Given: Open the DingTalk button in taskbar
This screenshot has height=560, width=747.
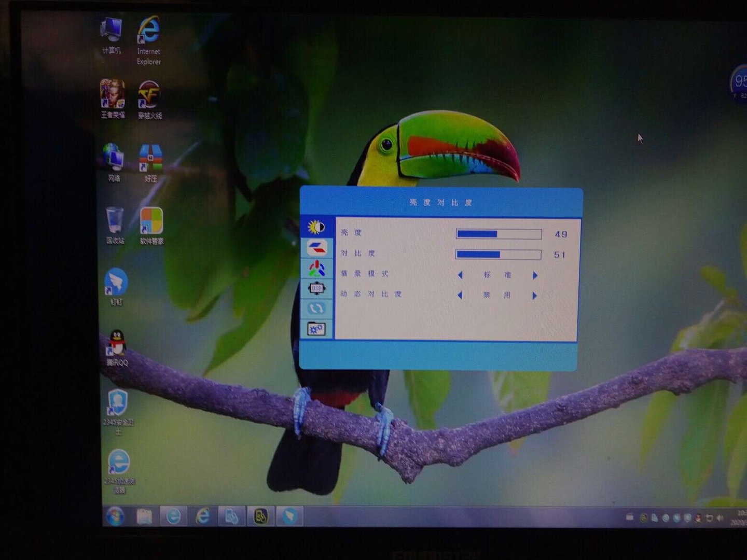Looking at the screenshot, I should tap(289, 516).
